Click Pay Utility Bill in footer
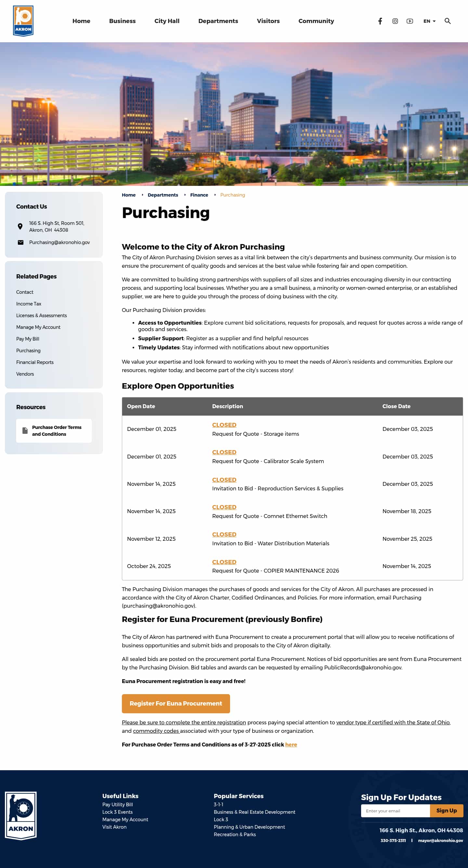The width and height of the screenshot is (468, 868). (118, 804)
